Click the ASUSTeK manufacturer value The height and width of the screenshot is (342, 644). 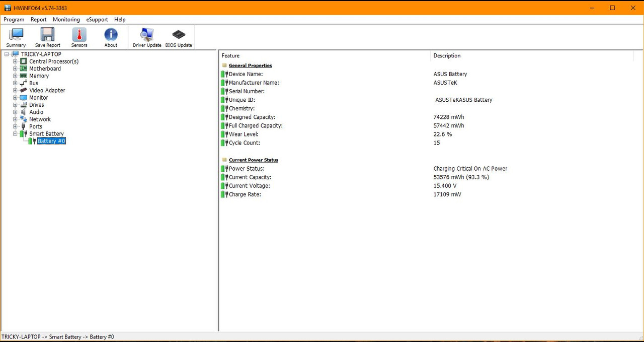pyautogui.click(x=445, y=83)
